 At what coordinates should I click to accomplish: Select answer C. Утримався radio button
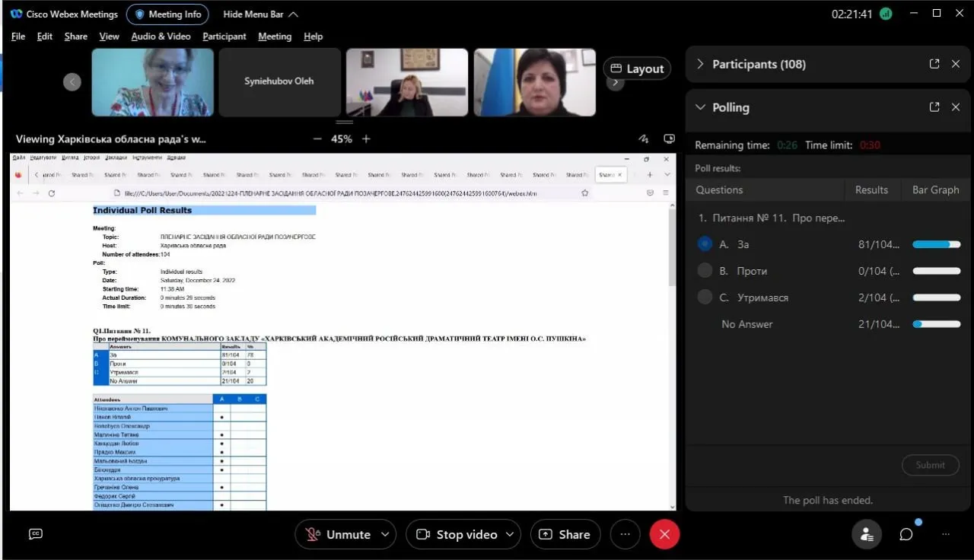705,297
